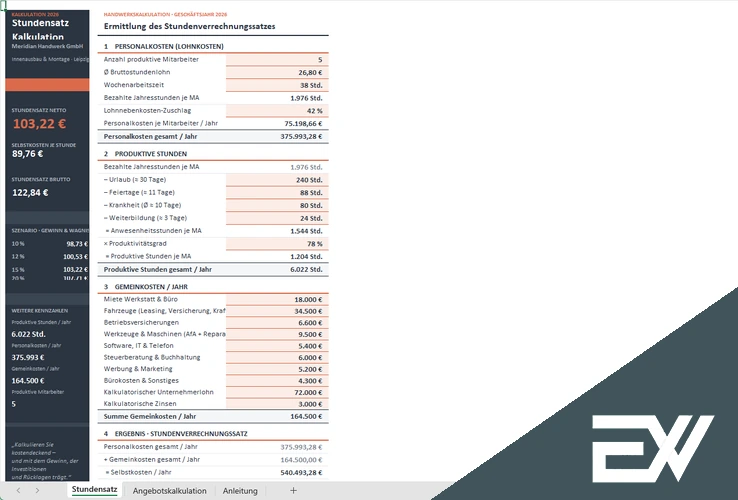The image size is (738, 500).
Task: Click sidebar Gemeinkosten / Jahr value 164.500 €
Action: coord(28,380)
